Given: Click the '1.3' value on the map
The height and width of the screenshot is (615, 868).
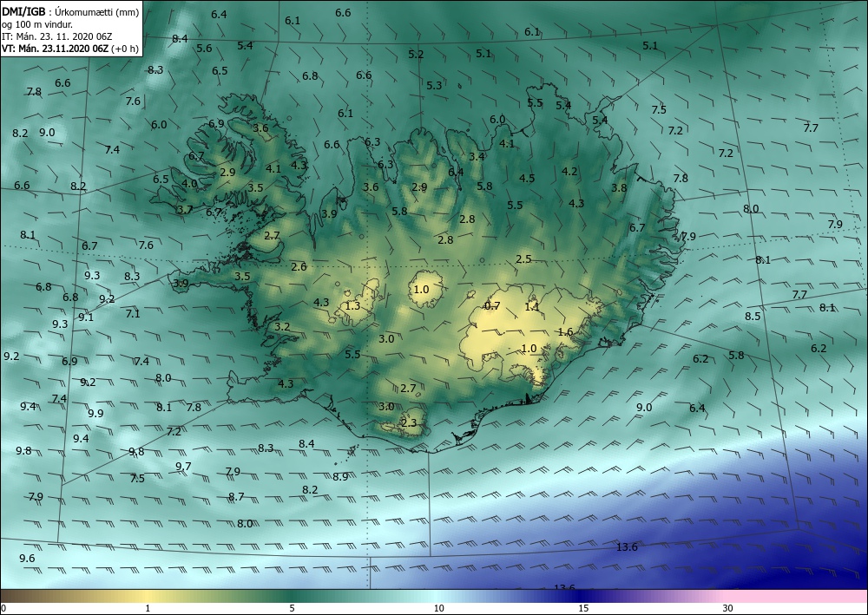Looking at the screenshot, I should [x=352, y=306].
